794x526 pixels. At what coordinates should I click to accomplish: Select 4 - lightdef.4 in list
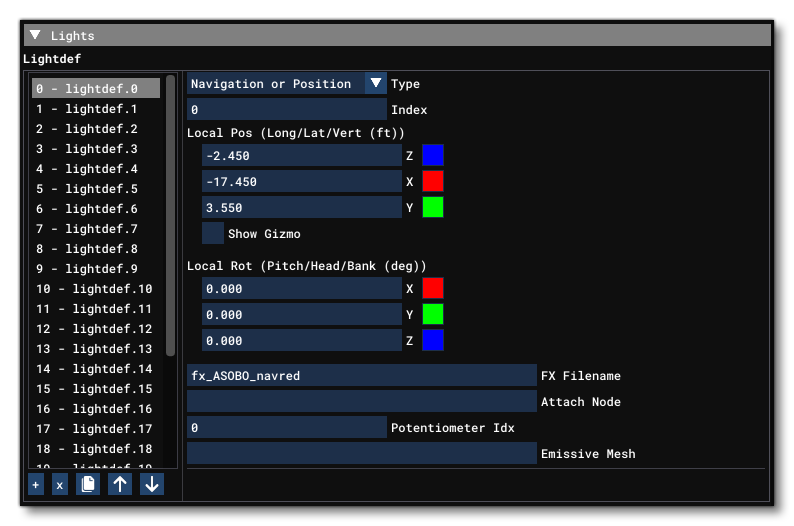pyautogui.click(x=96, y=169)
